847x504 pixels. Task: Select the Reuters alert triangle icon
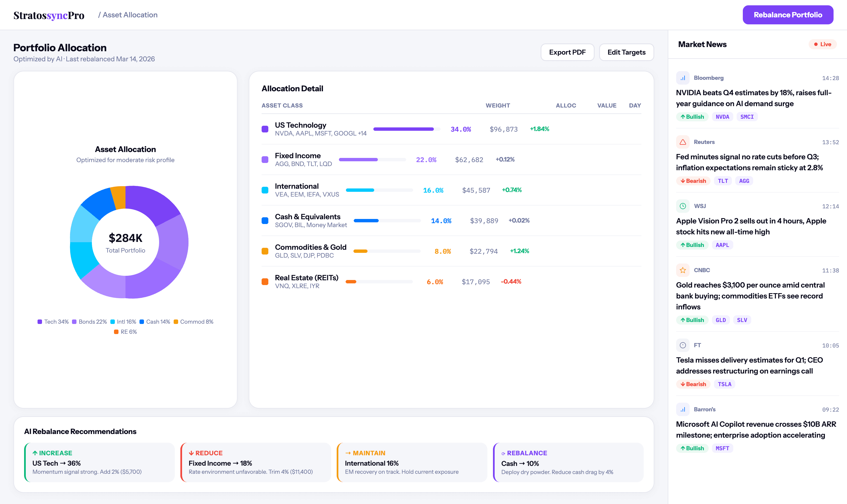[x=683, y=142]
